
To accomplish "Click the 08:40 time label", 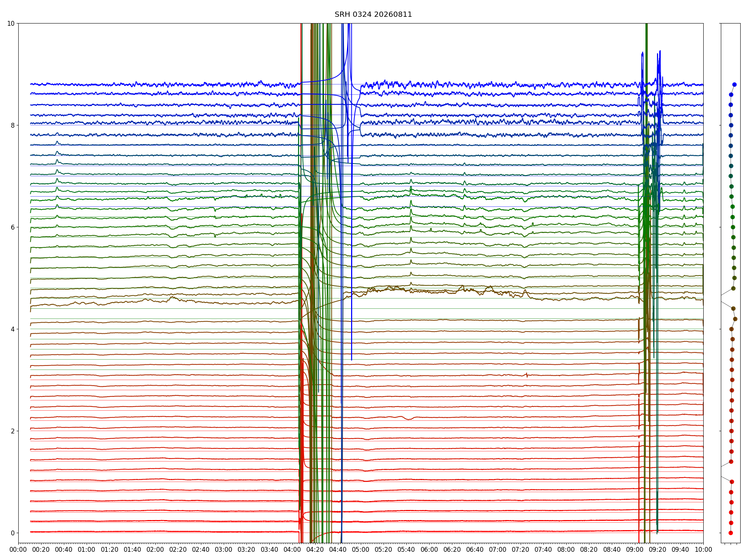I will [612, 550].
